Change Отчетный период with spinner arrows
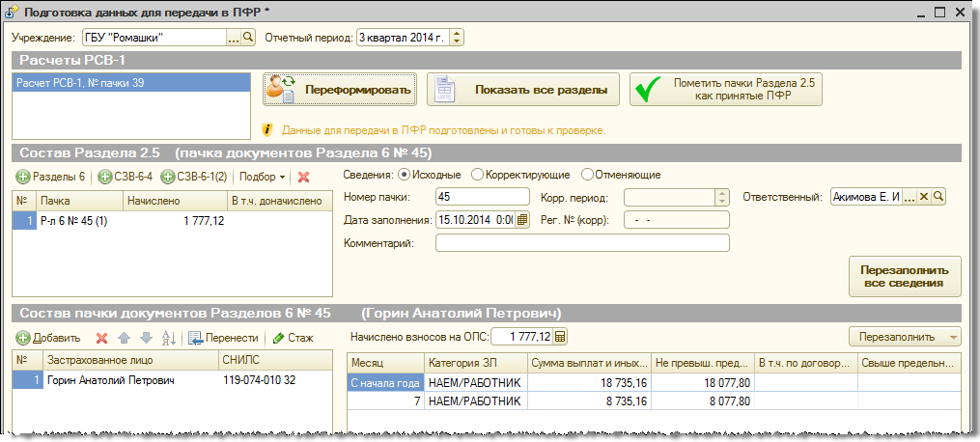This screenshot has height=442, width=980. pos(458,38)
